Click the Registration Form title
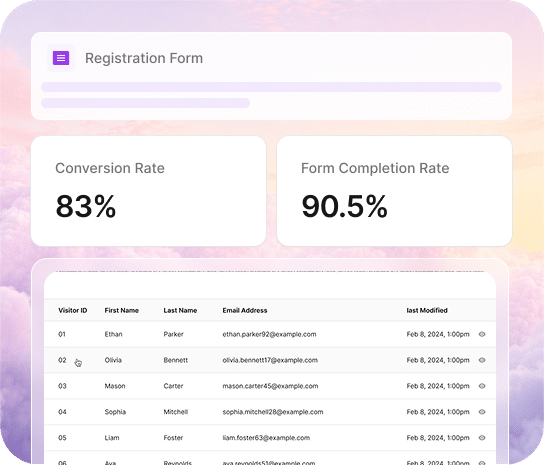This screenshot has height=465, width=544. (144, 58)
